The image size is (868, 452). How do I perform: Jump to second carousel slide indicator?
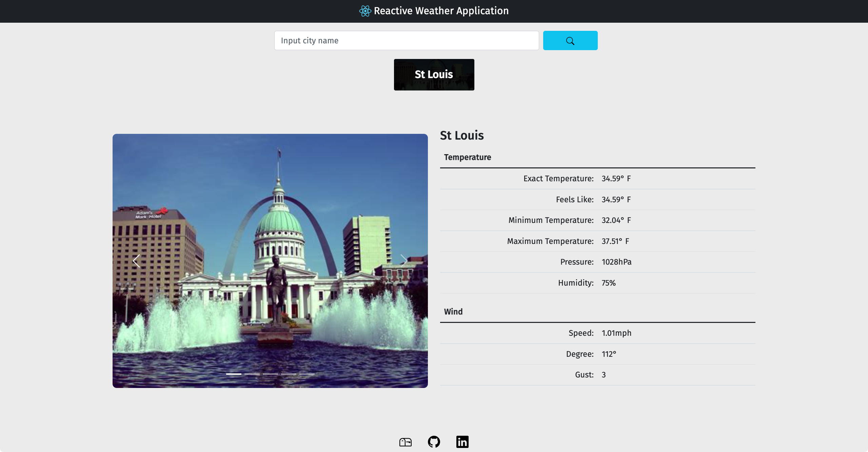[252, 374]
